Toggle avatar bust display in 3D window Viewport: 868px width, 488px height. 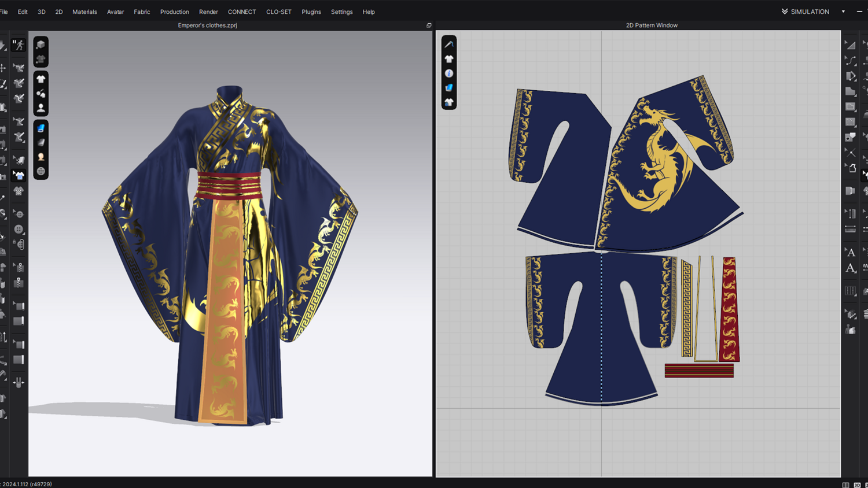coord(41,108)
